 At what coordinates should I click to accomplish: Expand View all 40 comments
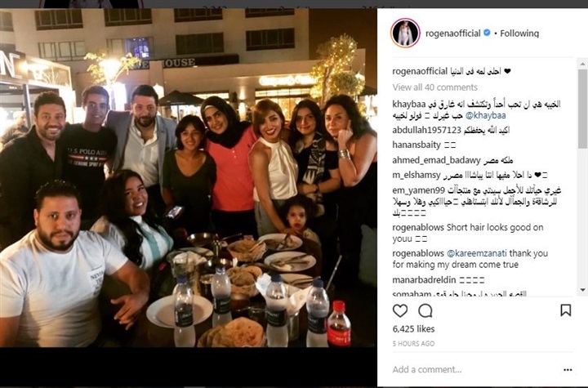pyautogui.click(x=435, y=87)
